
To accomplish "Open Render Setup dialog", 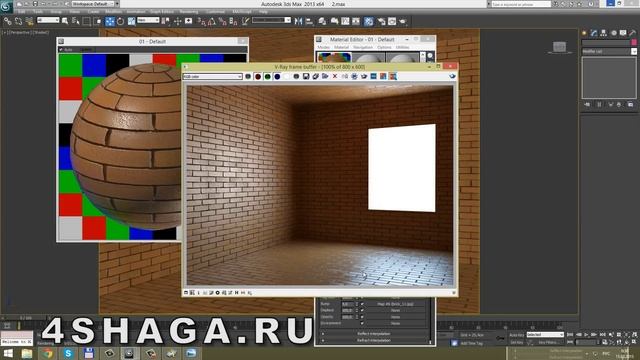I will (x=382, y=21).
